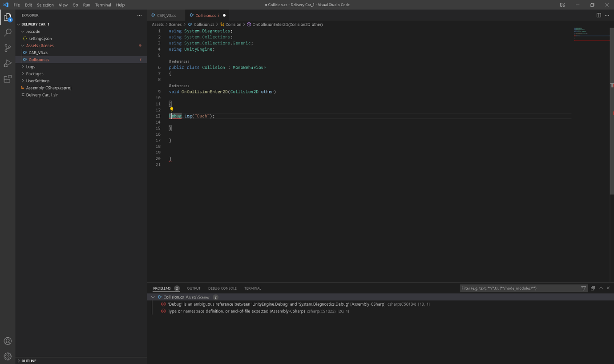614x364 pixels.
Task: Open the Search view in activity bar
Action: 8,33
